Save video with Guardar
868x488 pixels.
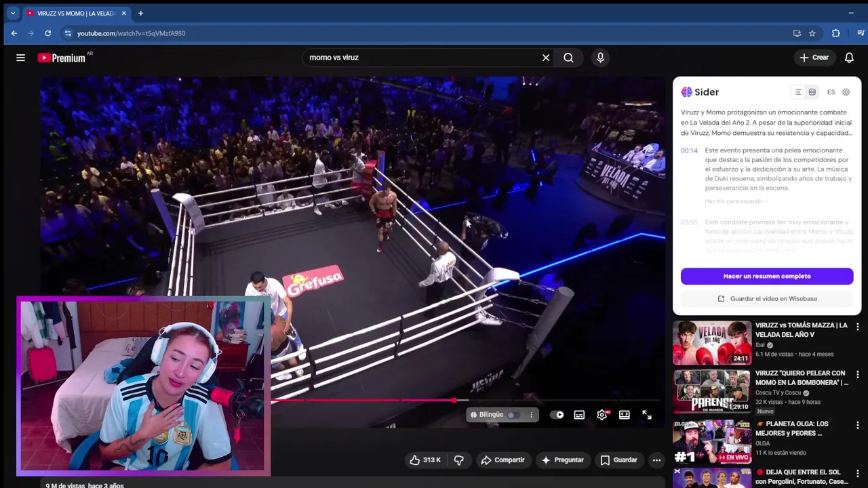tap(618, 460)
